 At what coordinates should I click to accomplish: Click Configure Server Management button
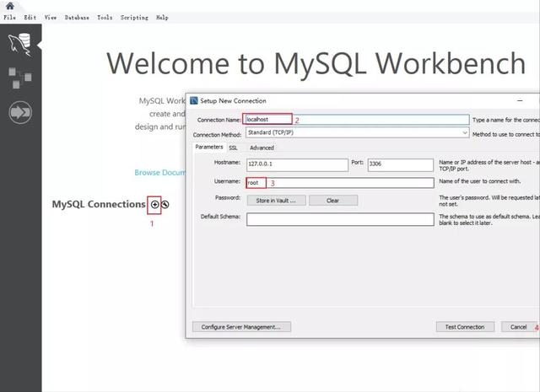click(241, 326)
